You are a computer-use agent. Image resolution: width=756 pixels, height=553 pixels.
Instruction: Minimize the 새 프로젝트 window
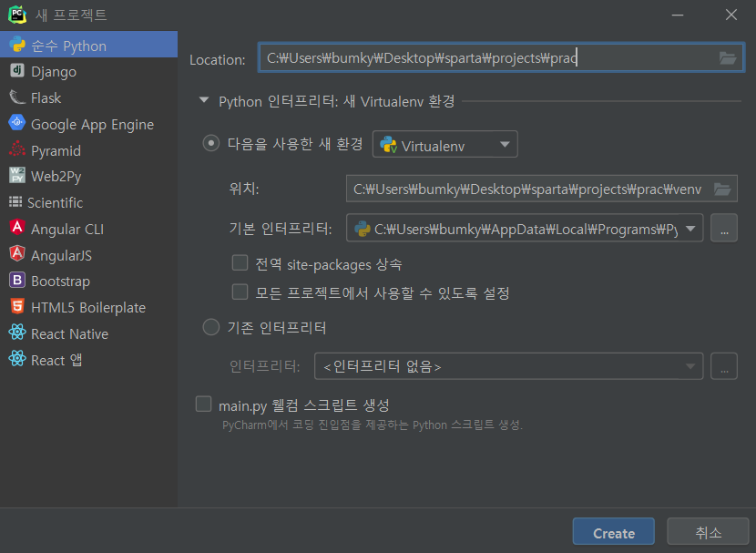click(678, 15)
